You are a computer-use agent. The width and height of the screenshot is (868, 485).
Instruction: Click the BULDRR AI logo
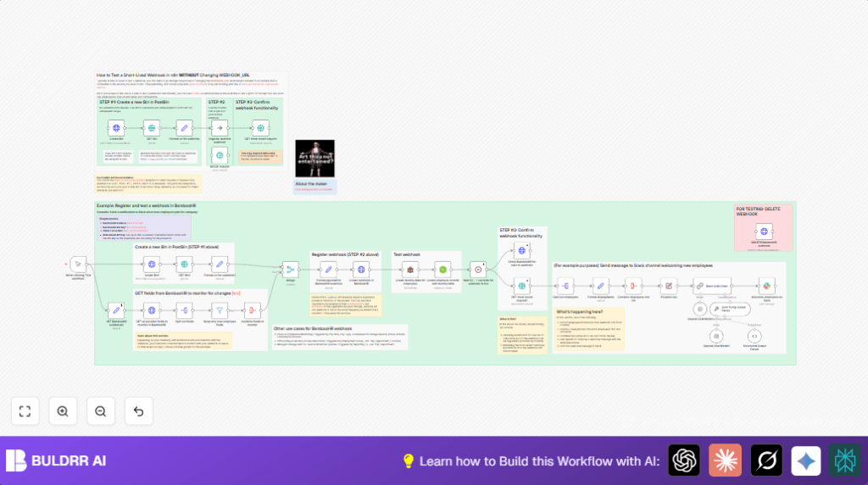click(56, 460)
